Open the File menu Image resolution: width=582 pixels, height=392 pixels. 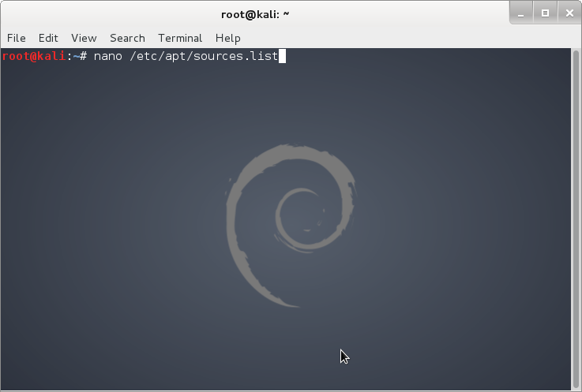click(17, 38)
